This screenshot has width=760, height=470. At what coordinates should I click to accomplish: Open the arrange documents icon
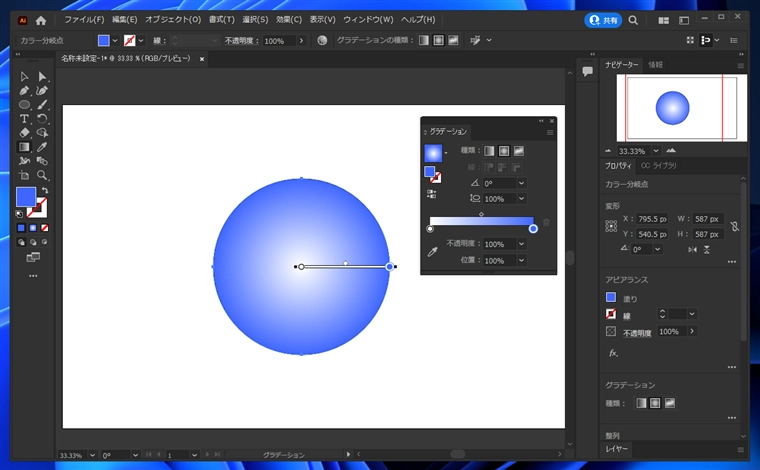pos(664,20)
